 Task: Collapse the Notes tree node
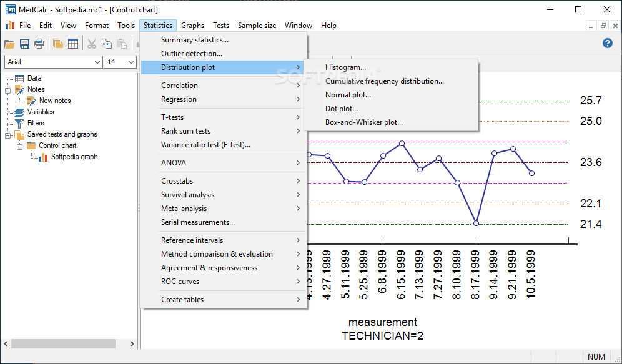[x=8, y=91]
